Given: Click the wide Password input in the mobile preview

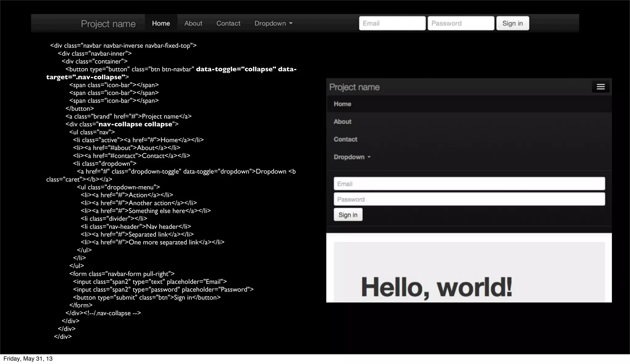Looking at the screenshot, I should [469, 199].
